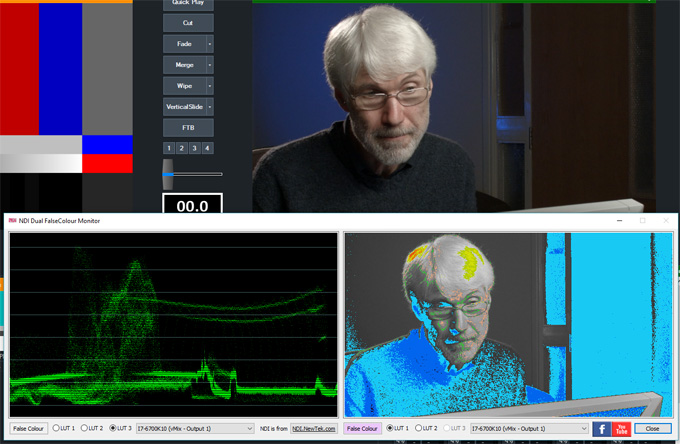Select overlay channel 1 button
This screenshot has width=680, height=444.
coord(169,148)
